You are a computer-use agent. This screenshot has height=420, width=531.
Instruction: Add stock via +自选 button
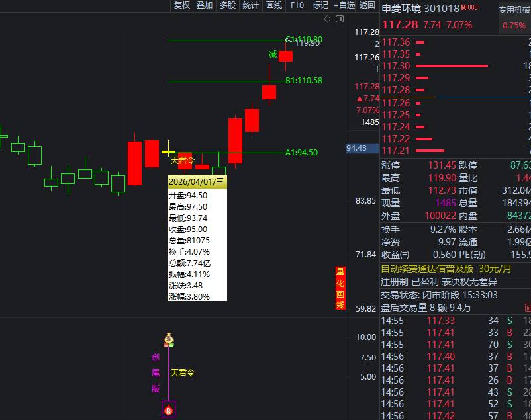point(344,5)
